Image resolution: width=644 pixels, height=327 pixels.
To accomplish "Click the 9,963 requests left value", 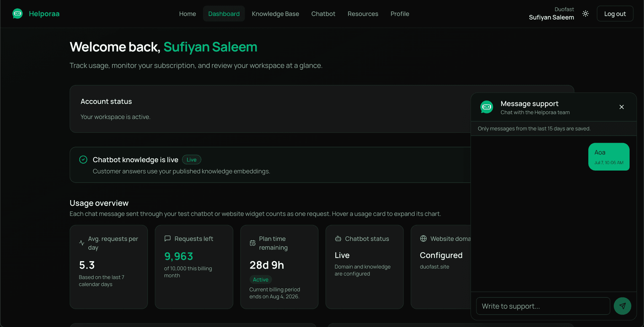I will pos(178,256).
